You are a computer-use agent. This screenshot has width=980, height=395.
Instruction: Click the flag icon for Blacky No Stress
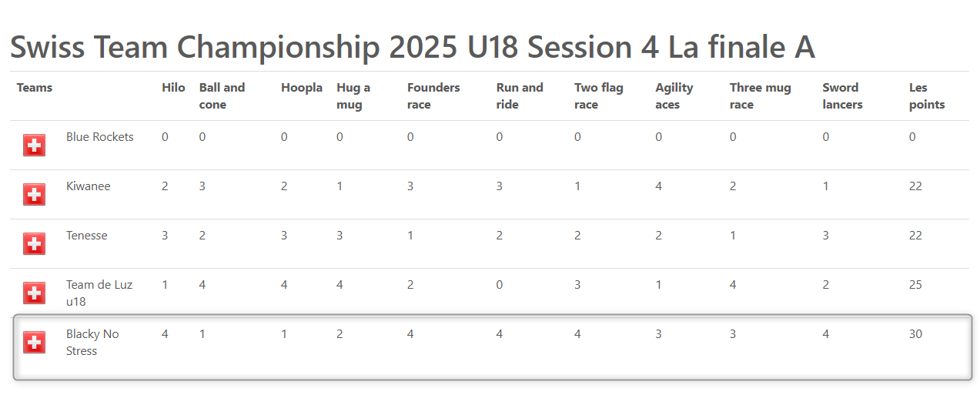(x=34, y=342)
